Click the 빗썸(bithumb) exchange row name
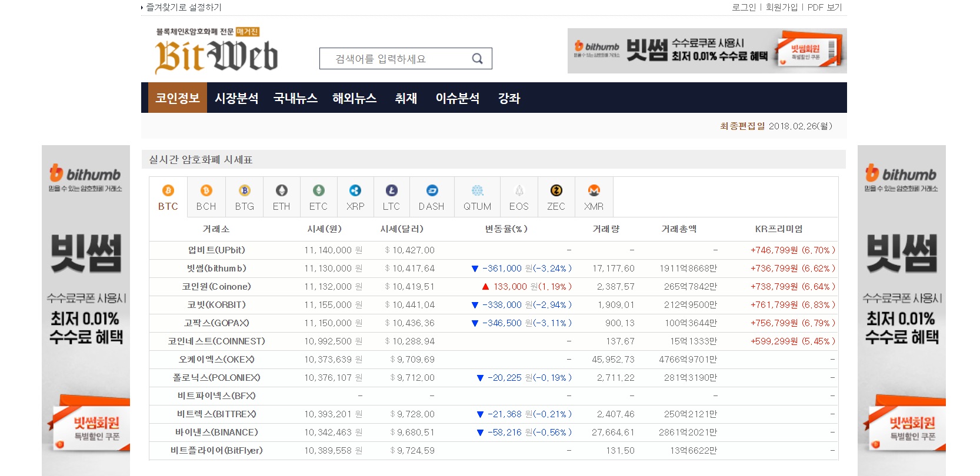Screen dimensions: 980x476 [216, 269]
